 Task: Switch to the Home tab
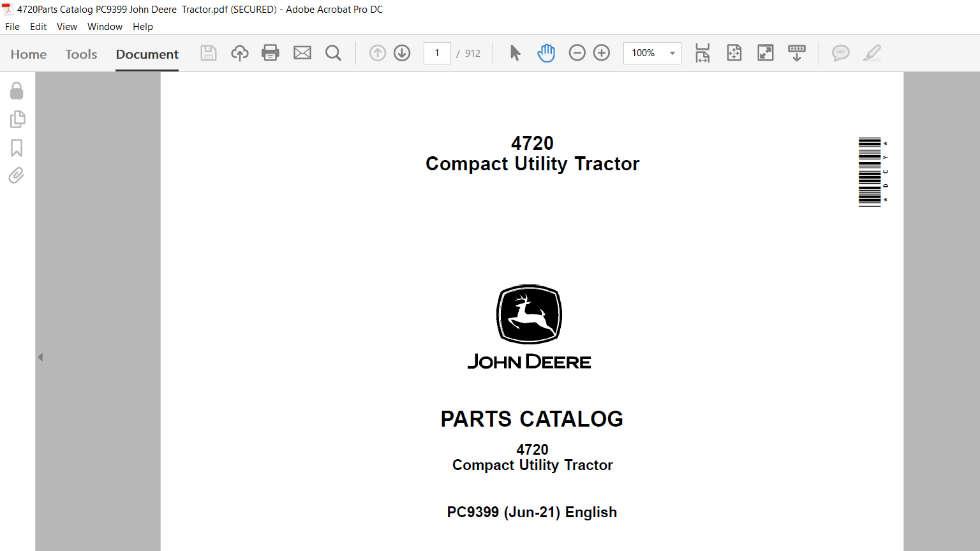click(29, 54)
